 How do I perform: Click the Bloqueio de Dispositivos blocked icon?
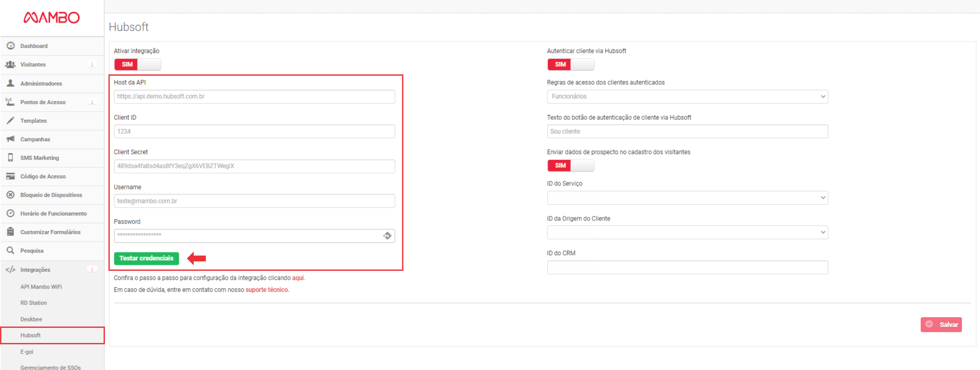(x=11, y=195)
